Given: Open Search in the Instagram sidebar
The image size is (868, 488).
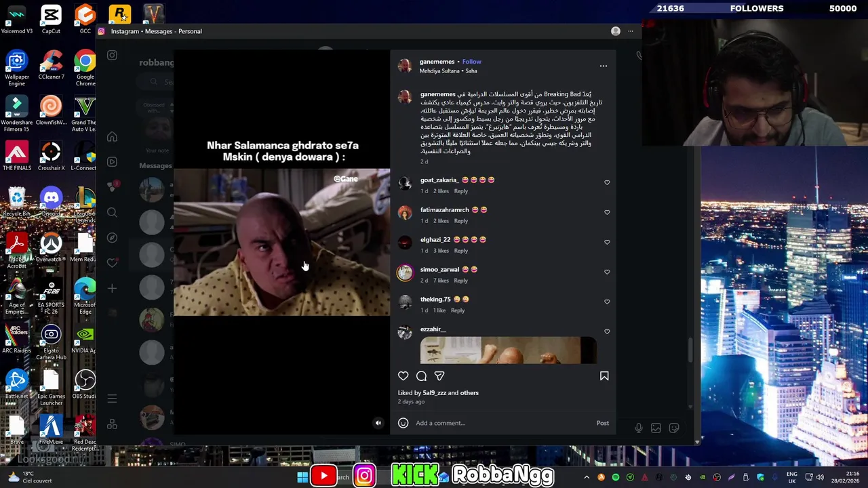Looking at the screenshot, I should [112, 213].
